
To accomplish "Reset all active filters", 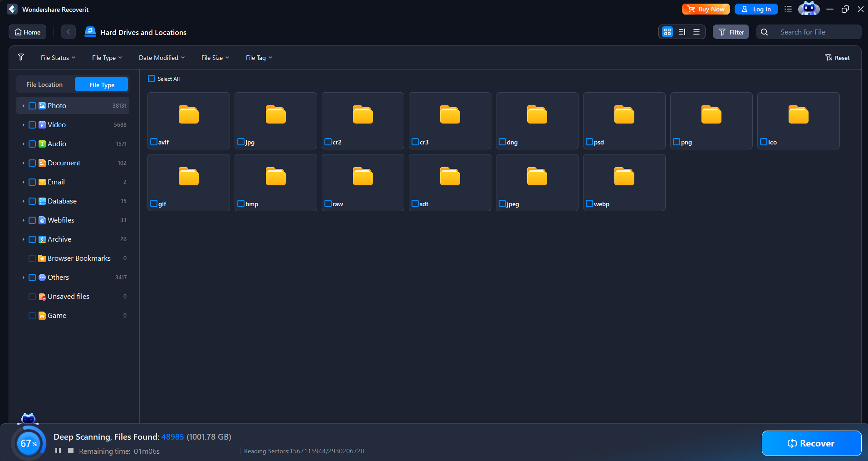I will tap(837, 57).
